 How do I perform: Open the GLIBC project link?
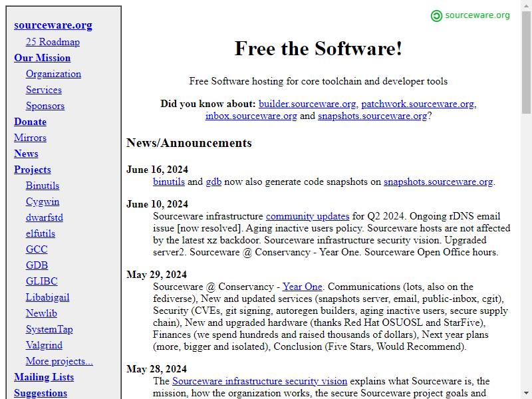tap(42, 281)
